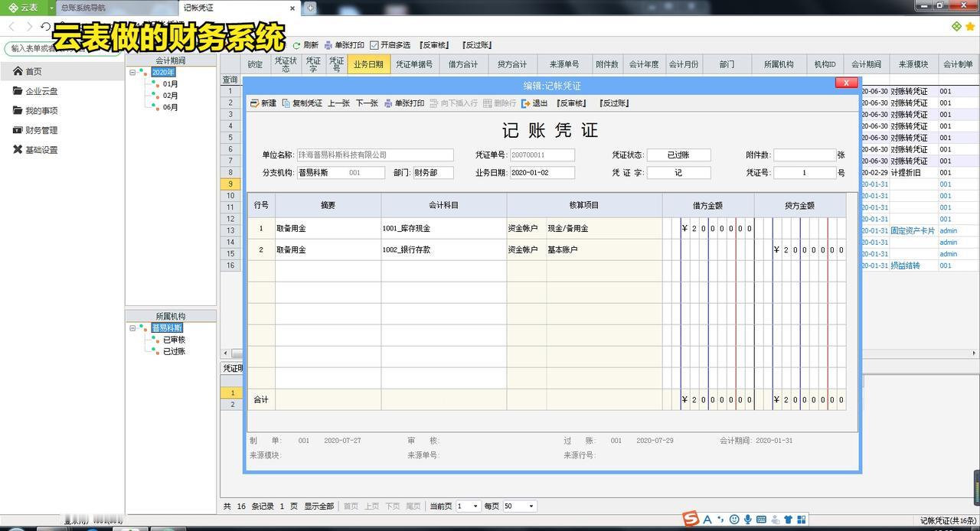Open the 每页 rows-per-page dropdown
The width and height of the screenshot is (980, 531).
point(531,506)
